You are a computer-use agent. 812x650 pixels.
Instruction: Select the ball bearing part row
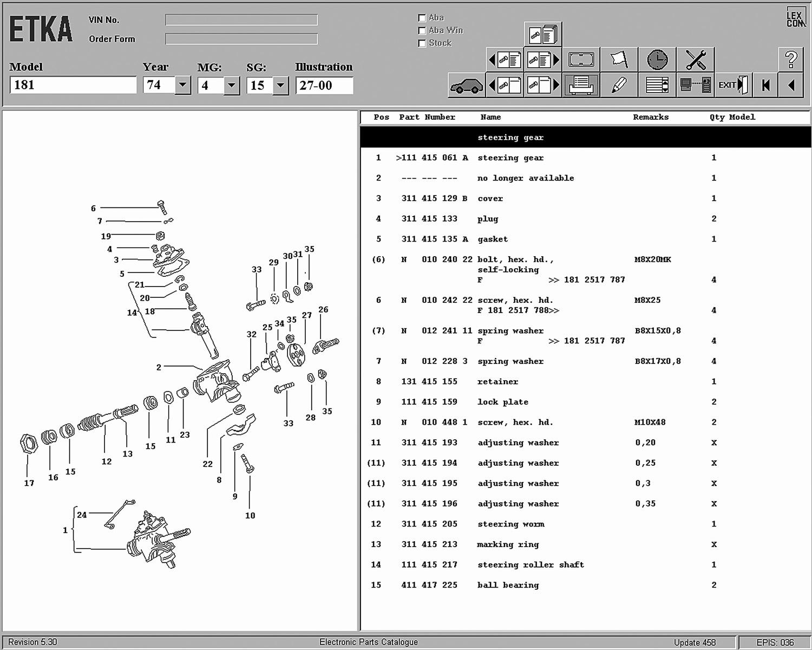508,585
